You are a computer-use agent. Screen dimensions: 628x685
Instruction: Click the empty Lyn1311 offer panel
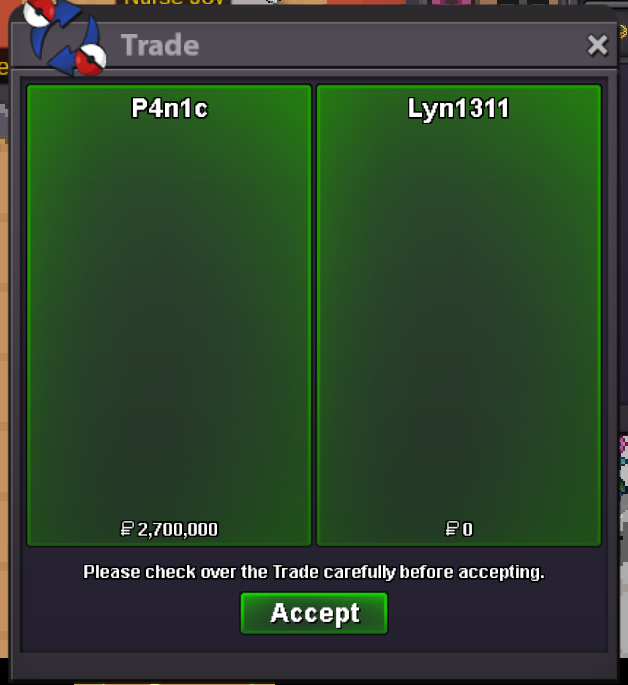tap(459, 315)
